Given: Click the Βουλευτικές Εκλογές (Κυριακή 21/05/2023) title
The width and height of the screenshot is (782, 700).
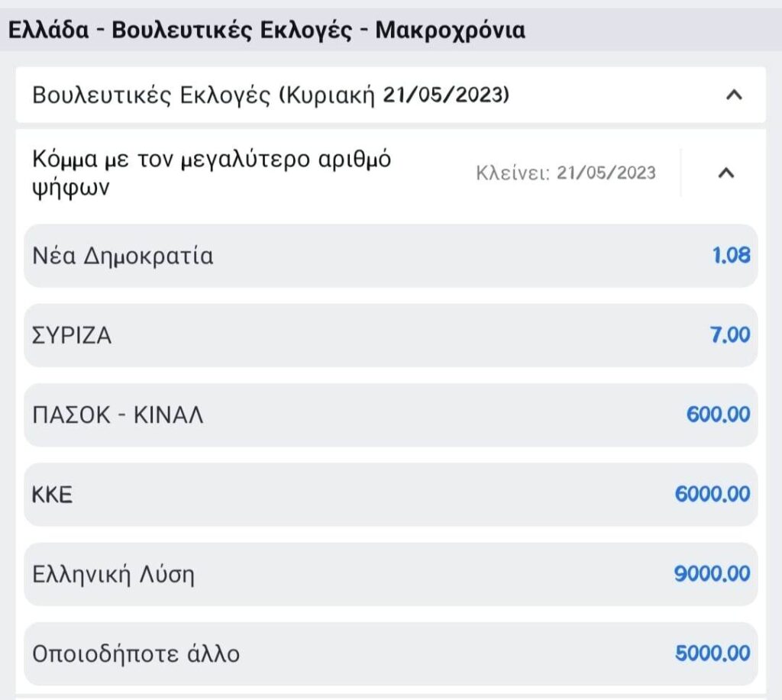Looking at the screenshot, I should pyautogui.click(x=271, y=95).
